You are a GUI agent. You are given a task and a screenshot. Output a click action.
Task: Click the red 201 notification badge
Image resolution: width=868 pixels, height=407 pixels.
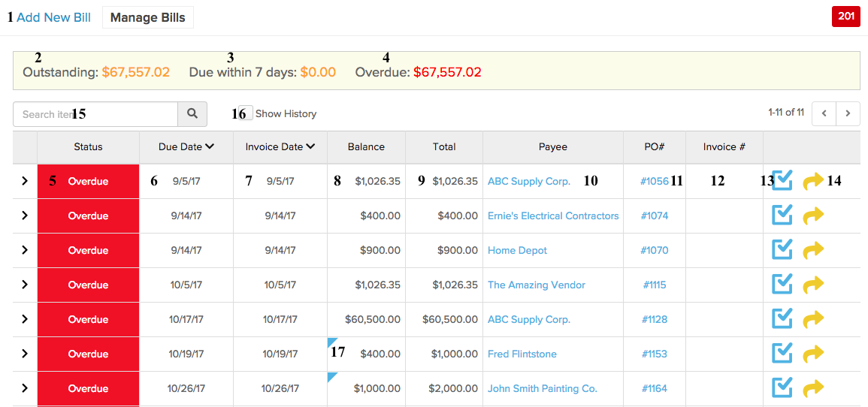click(x=846, y=17)
